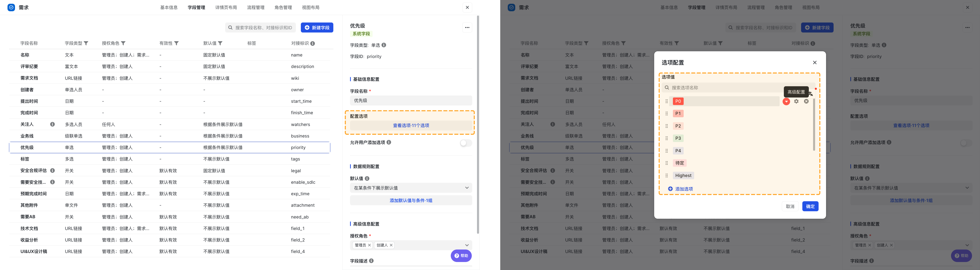Select the 技术文档 field row in the left view

170,228
